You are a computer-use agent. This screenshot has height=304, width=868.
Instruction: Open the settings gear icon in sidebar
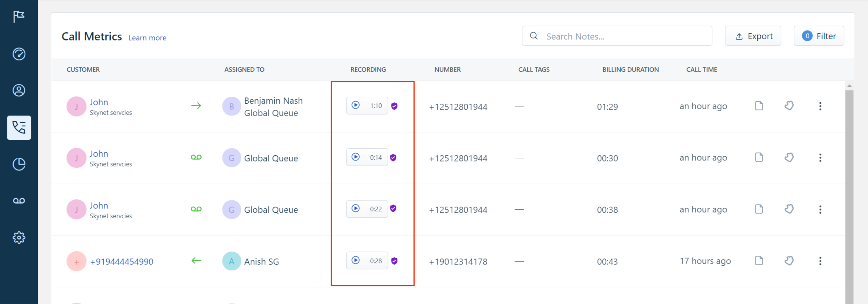point(19,238)
